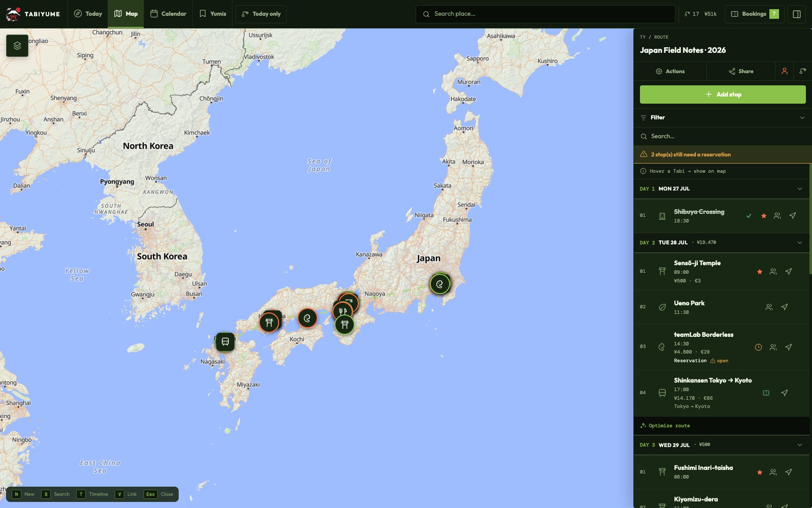Open the Yumis tab
Screen dimensions: 812x508
[213, 14]
